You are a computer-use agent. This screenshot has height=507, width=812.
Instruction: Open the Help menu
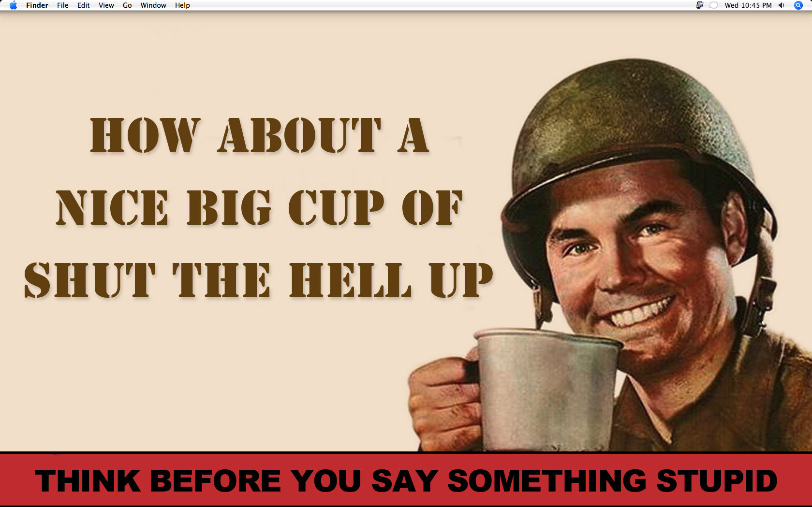pos(182,5)
